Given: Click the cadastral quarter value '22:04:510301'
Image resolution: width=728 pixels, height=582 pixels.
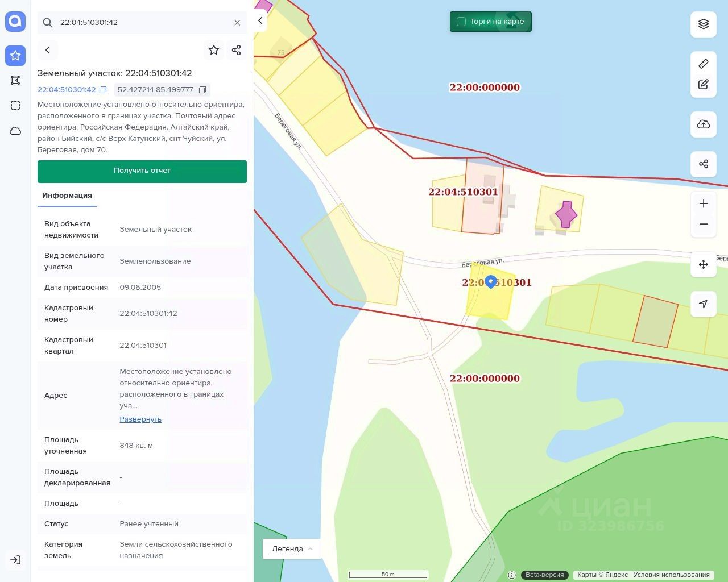Looking at the screenshot, I should click(143, 346).
